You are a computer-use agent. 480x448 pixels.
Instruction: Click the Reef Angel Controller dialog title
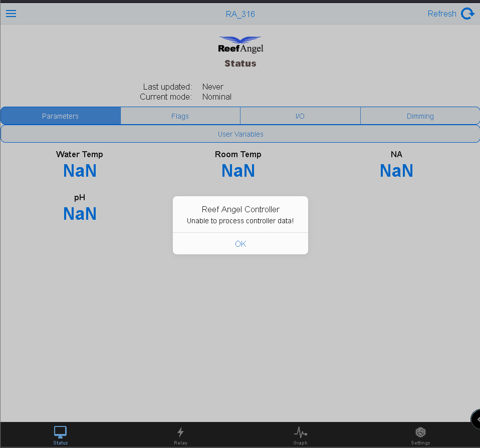point(241,209)
